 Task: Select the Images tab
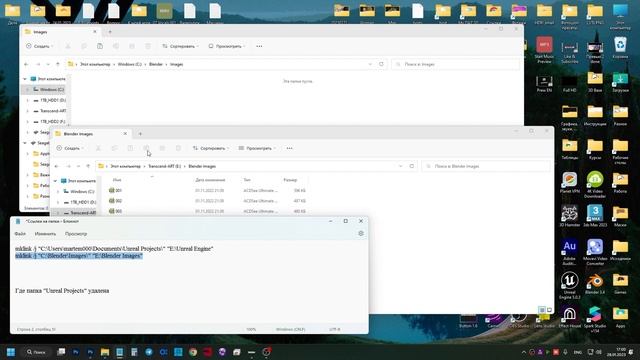(60, 31)
